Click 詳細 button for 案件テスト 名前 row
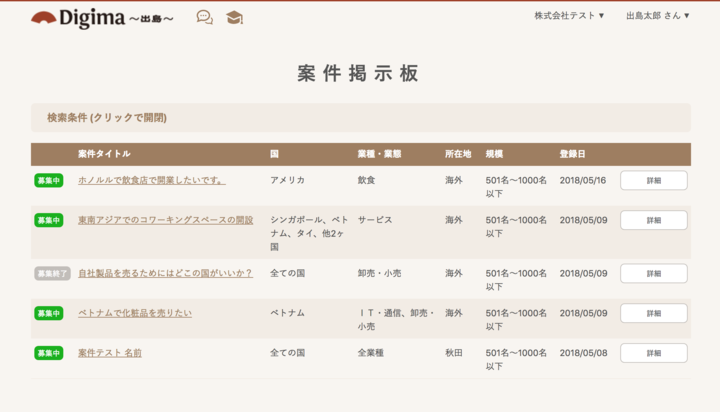The width and height of the screenshot is (720, 412). tap(653, 353)
